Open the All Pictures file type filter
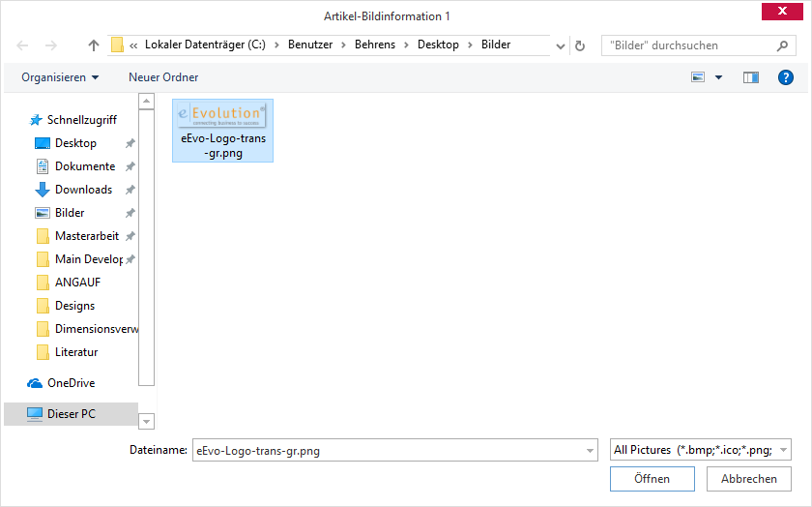Screen dimensions: 812x507 (700, 450)
